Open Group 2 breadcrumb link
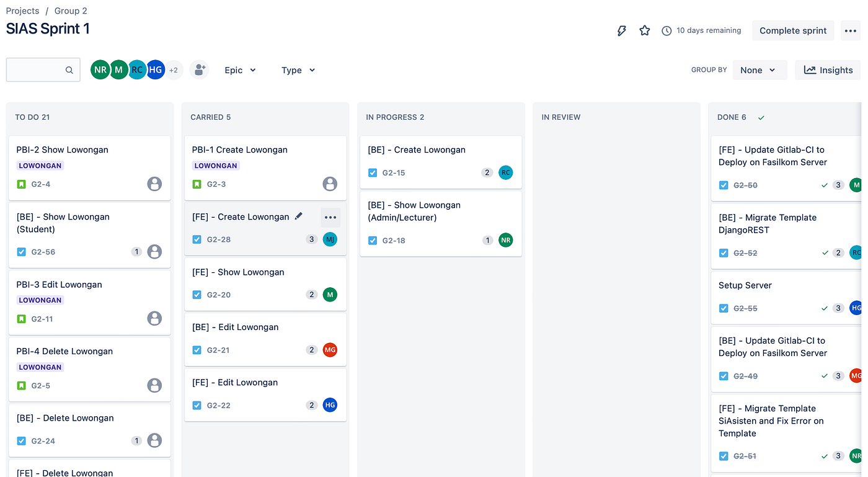The height and width of the screenshot is (477, 868). (71, 11)
